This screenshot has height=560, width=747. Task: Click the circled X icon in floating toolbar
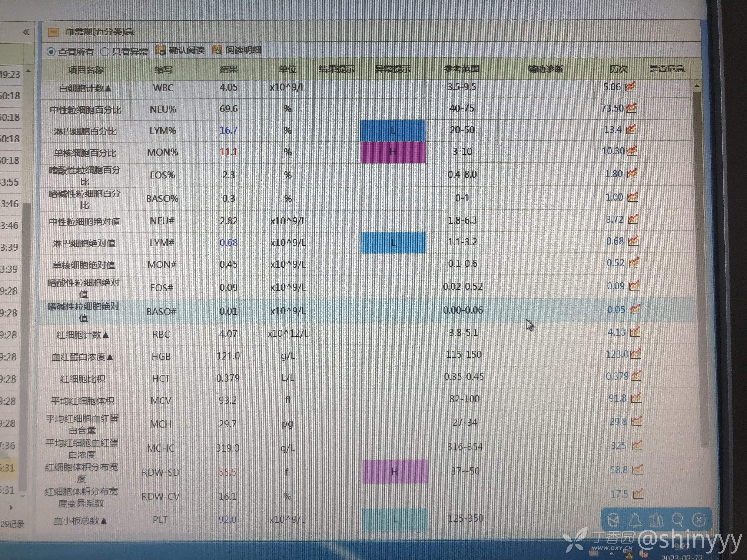point(699,520)
